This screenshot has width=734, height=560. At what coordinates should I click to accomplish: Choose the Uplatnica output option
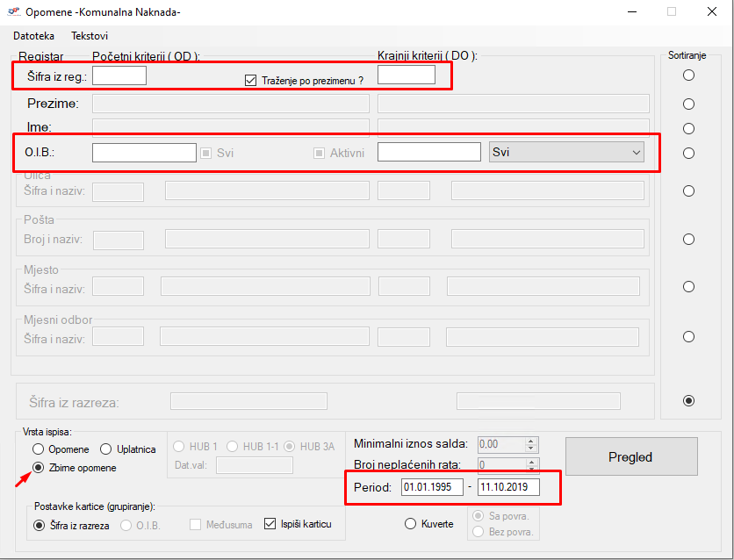[107, 449]
